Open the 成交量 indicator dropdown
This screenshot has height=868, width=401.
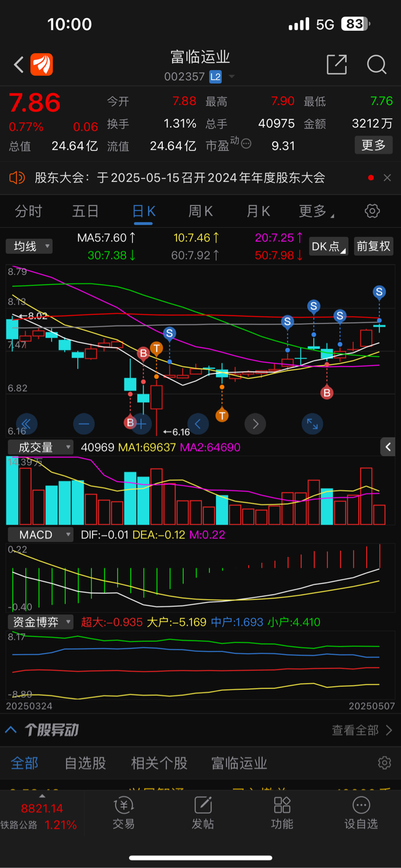pyautogui.click(x=40, y=447)
